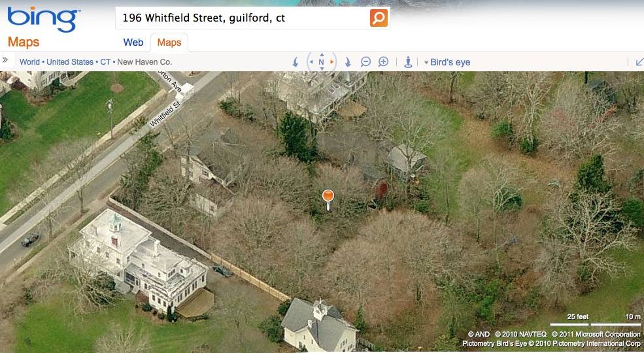
Task: Activate the streetside person icon
Action: 408,62
